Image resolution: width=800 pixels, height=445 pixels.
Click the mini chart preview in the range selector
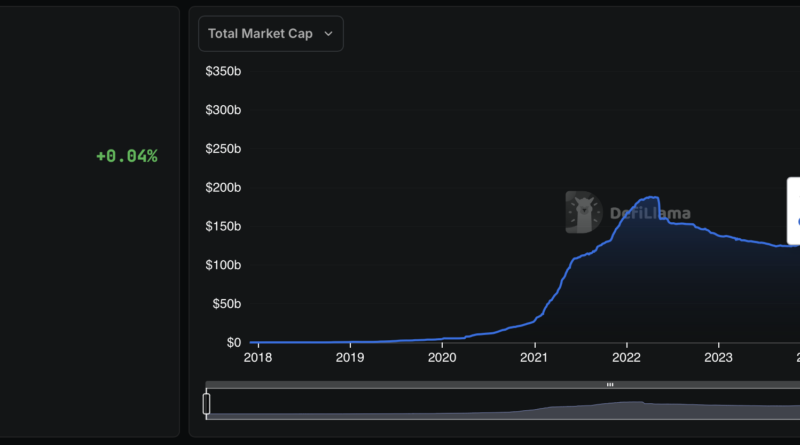click(500, 405)
